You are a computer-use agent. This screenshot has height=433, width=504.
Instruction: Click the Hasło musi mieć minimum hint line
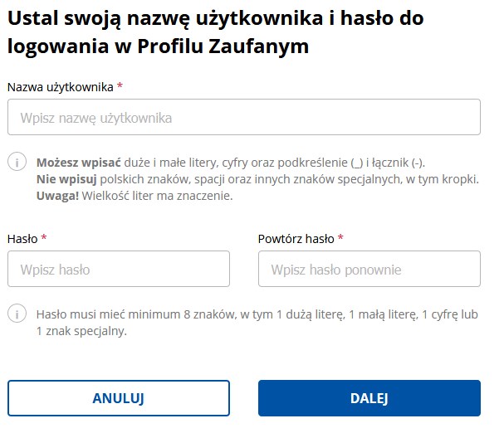click(x=257, y=314)
